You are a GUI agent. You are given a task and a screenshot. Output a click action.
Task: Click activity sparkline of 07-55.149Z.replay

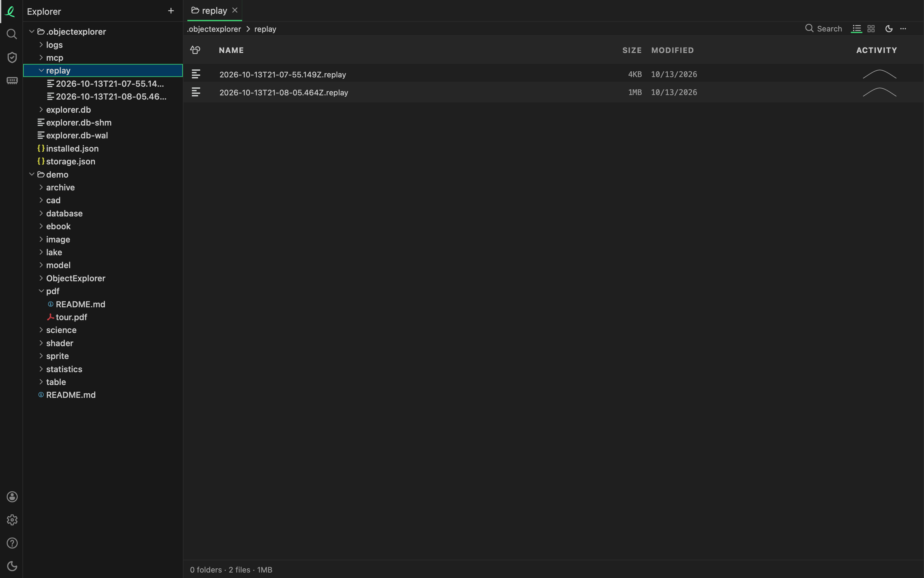pyautogui.click(x=879, y=74)
